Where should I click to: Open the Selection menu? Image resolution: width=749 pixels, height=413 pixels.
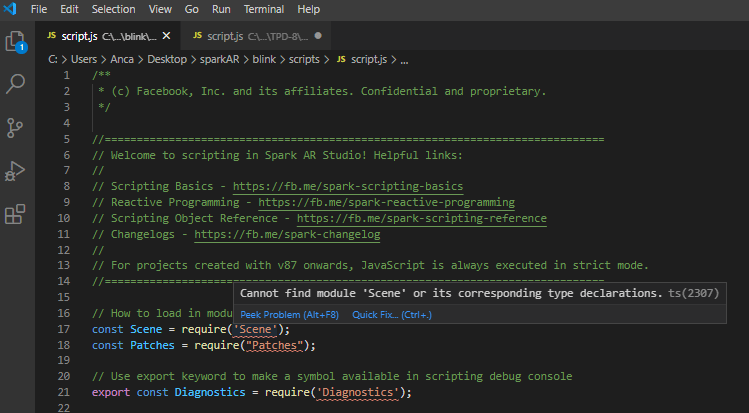[113, 9]
